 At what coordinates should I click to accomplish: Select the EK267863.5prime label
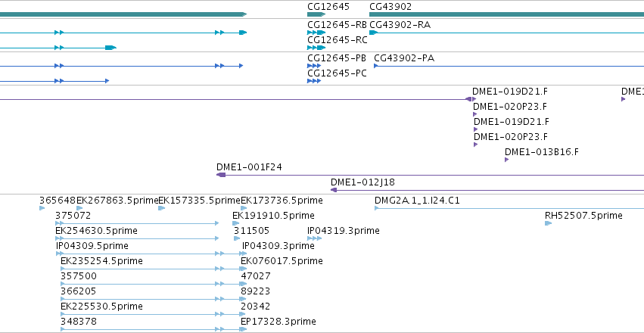coord(117,201)
